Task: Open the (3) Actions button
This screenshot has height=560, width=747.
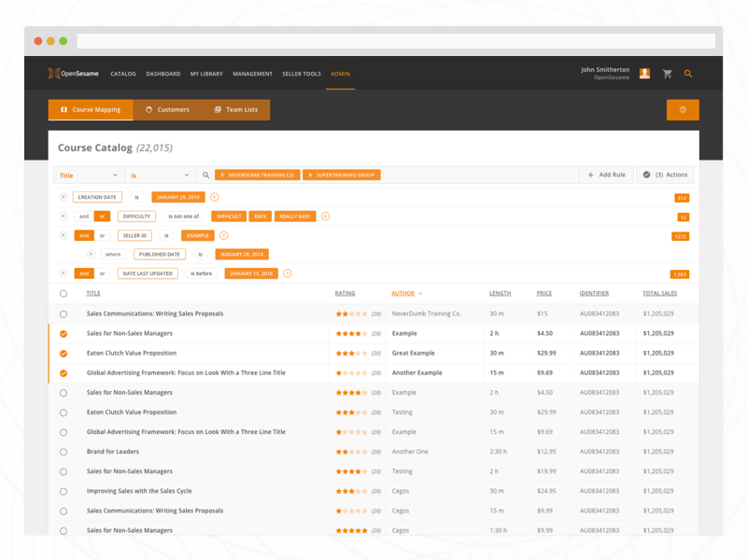Action: (665, 175)
